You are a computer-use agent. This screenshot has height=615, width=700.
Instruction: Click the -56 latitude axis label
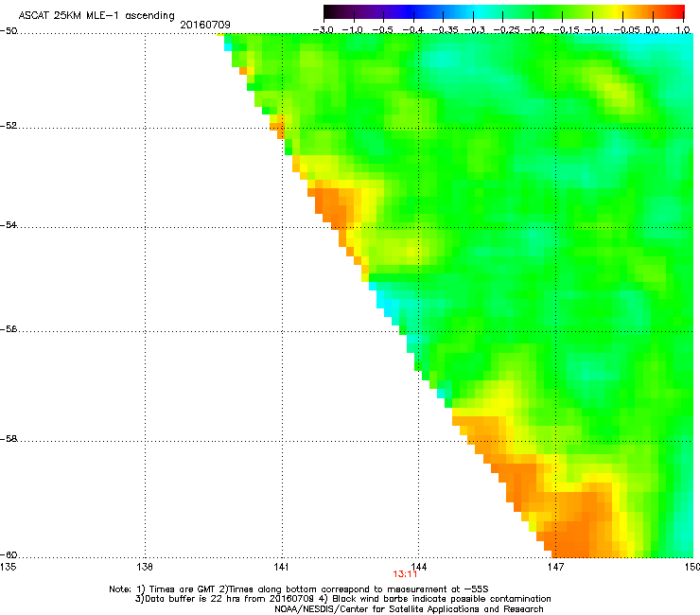[9, 329]
